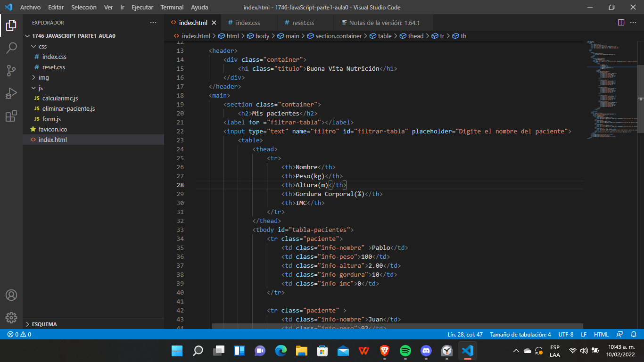The height and width of the screenshot is (362, 644).
Task: Open the Extensions view
Action: 11,116
